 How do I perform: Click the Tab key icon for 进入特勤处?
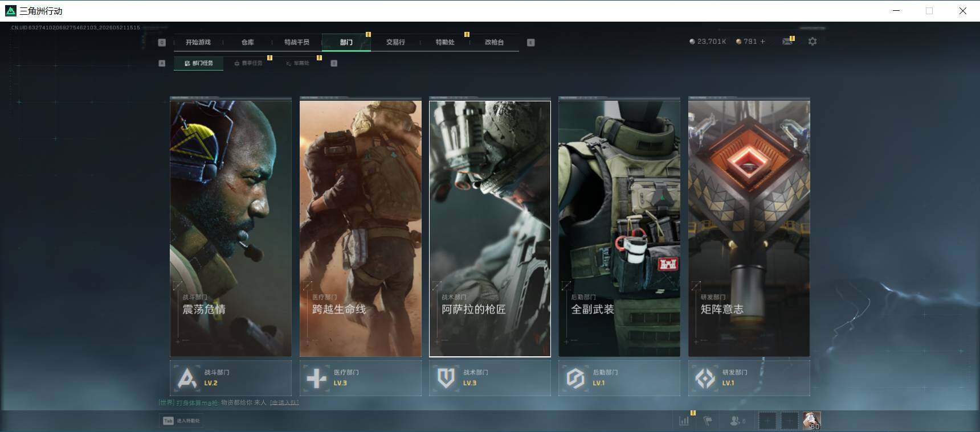[168, 421]
